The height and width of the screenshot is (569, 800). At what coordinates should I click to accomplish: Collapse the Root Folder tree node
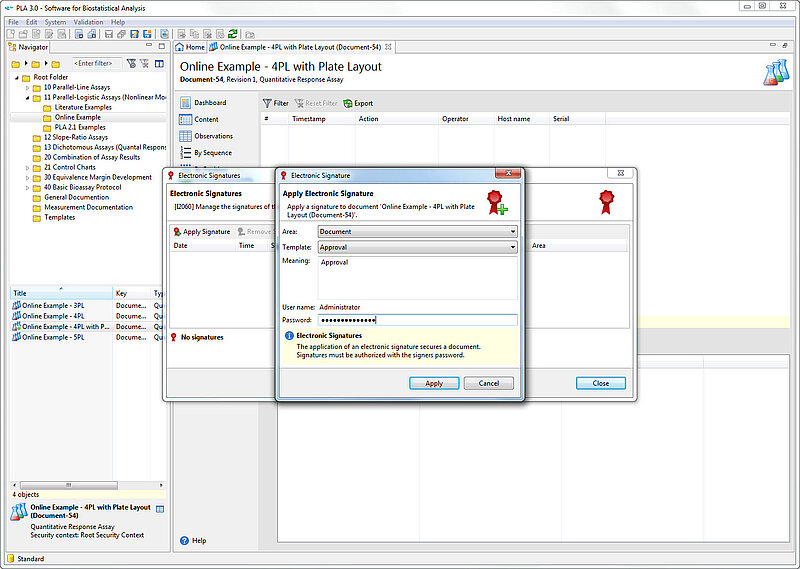point(17,78)
